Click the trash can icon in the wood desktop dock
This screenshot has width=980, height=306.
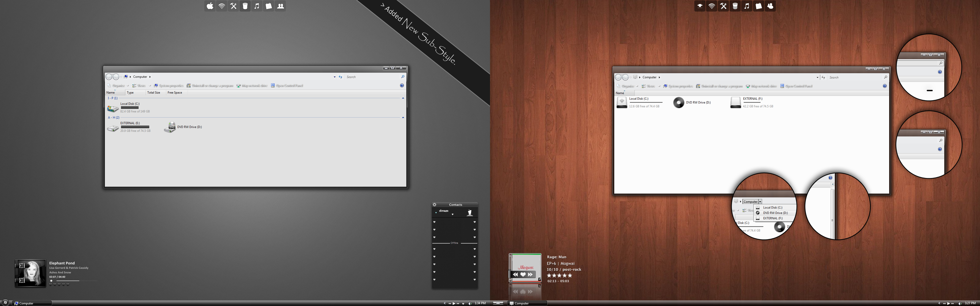coord(735,6)
